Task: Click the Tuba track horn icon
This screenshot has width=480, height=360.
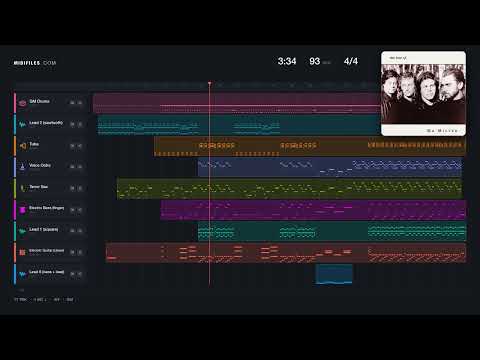Action: pyautogui.click(x=23, y=146)
